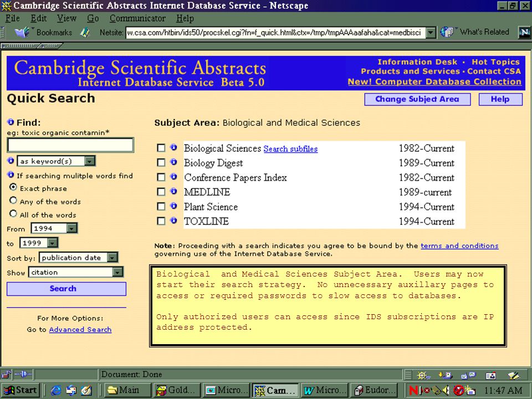Click the Help button on Quick Search page
Viewport: 532px width, 399px height.
click(500, 99)
